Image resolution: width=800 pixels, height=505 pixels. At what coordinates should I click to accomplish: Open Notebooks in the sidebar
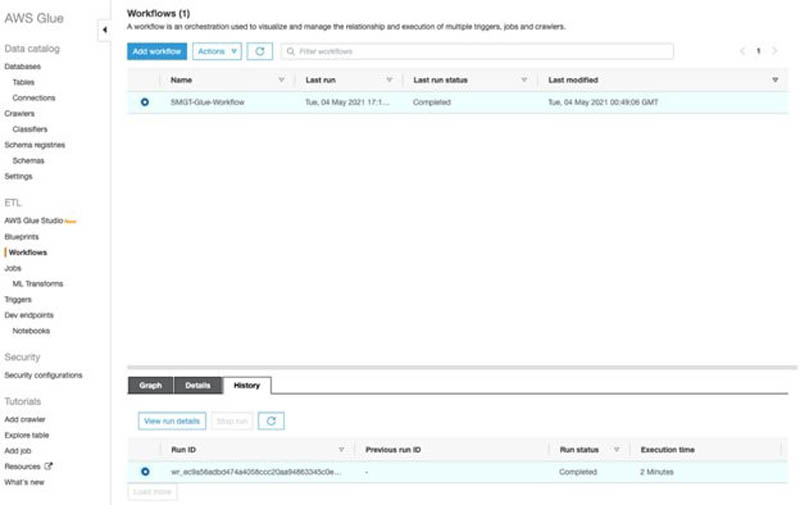click(31, 331)
